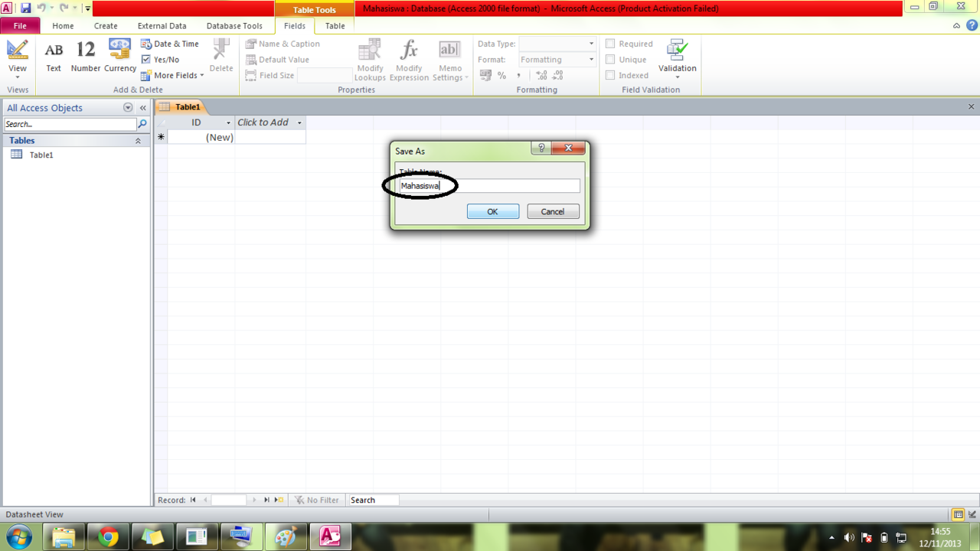Add a Currency field from the ribbon

(120, 57)
